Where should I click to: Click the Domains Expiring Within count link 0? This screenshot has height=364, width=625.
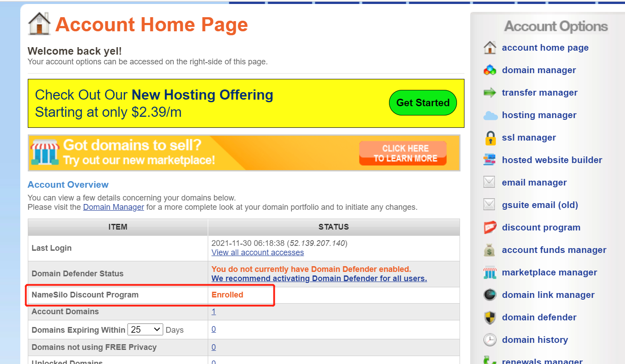point(213,329)
